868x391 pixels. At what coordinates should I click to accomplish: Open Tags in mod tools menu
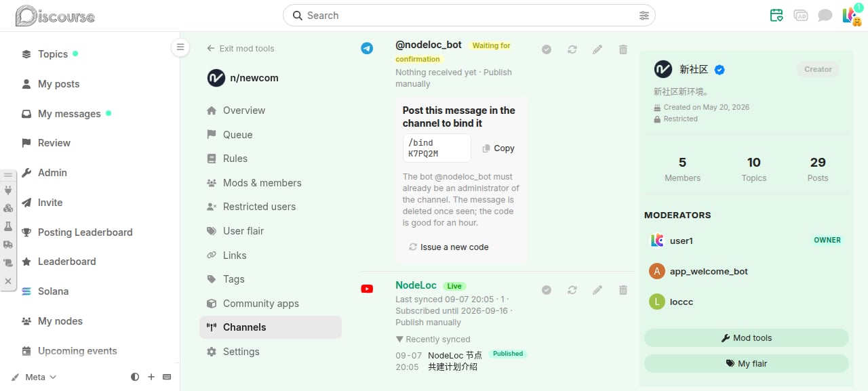coord(271,279)
